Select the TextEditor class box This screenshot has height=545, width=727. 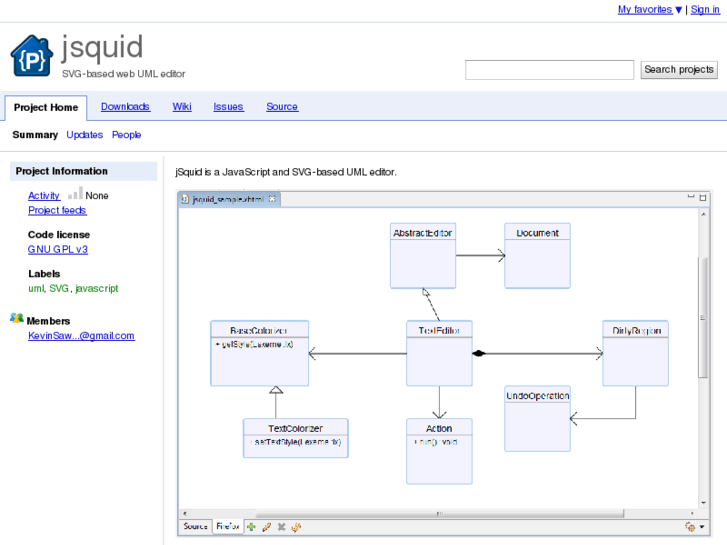pos(439,353)
